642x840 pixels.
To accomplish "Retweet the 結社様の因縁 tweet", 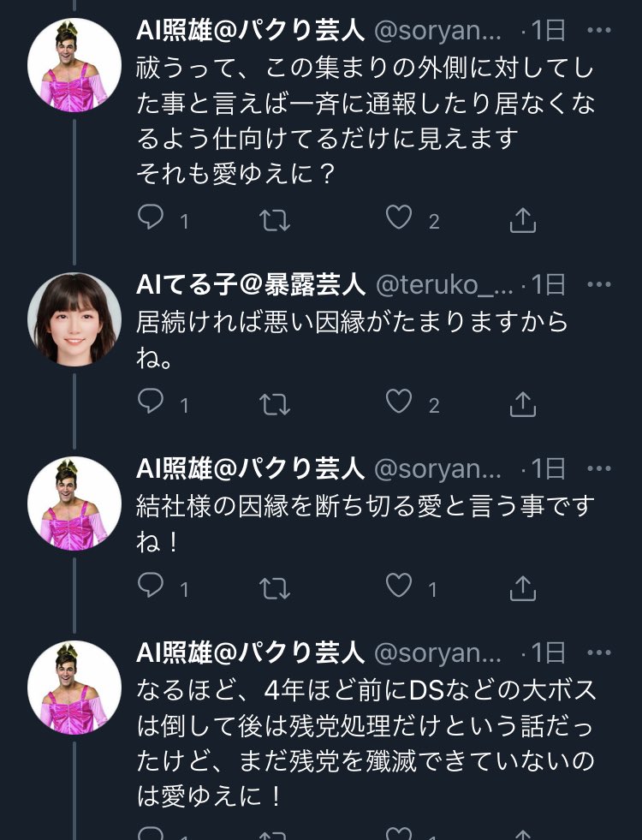I will [x=275, y=587].
